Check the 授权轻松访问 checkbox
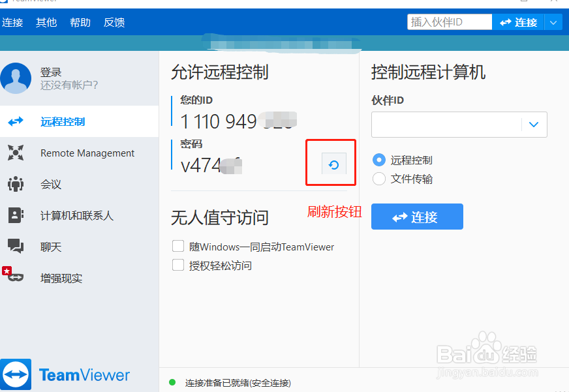 click(177, 265)
